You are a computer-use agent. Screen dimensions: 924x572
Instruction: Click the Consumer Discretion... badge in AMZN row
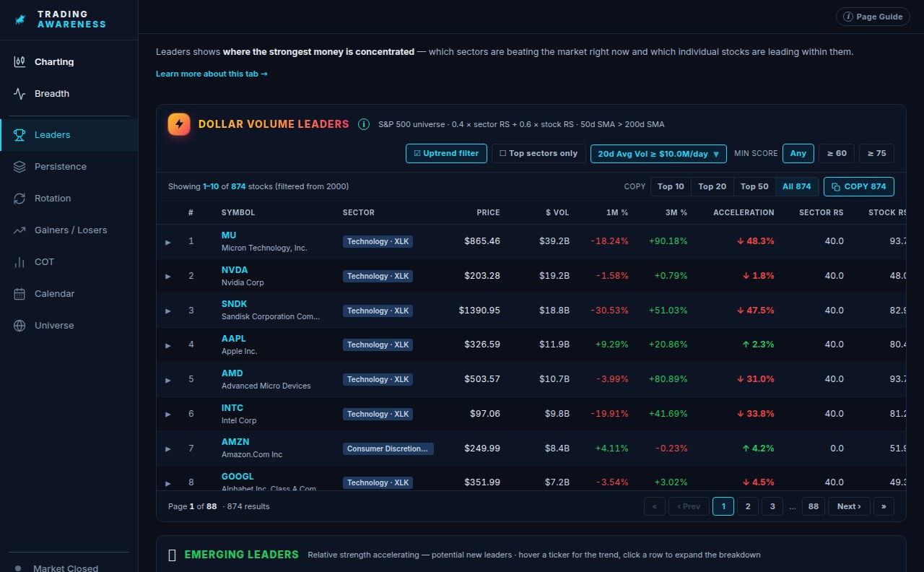pyautogui.click(x=388, y=448)
